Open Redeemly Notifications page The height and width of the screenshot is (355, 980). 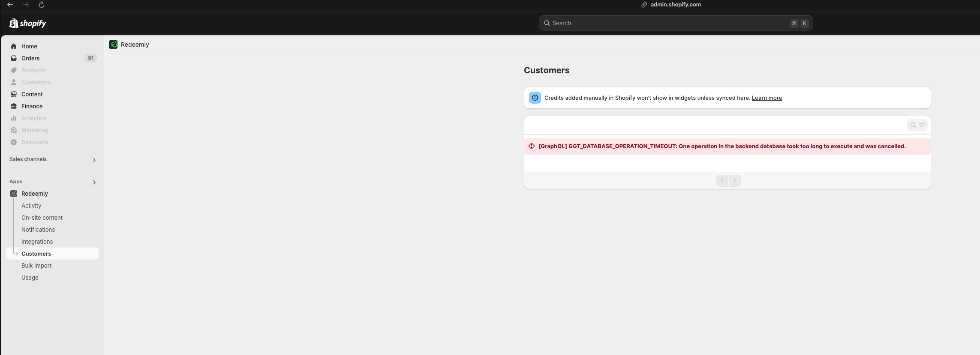38,230
